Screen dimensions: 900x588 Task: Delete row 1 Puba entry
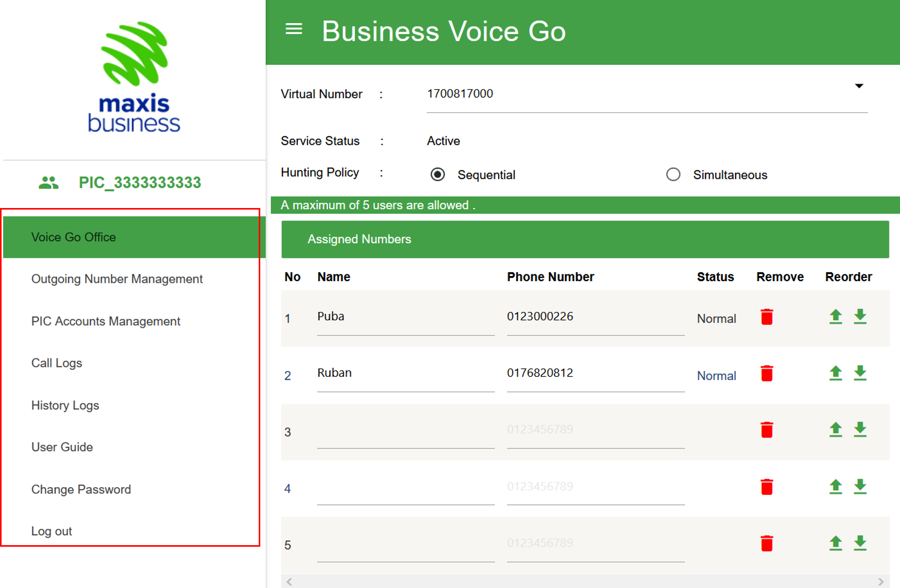767,317
